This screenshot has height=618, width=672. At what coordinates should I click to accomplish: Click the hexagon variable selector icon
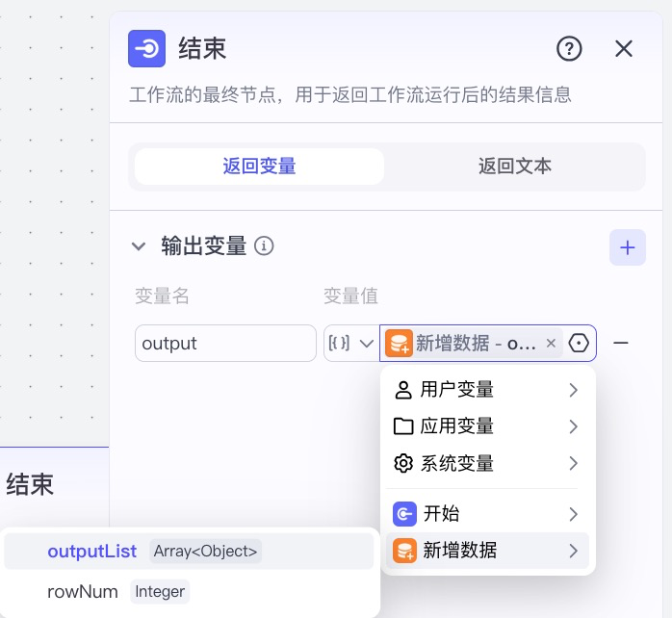[579, 343]
